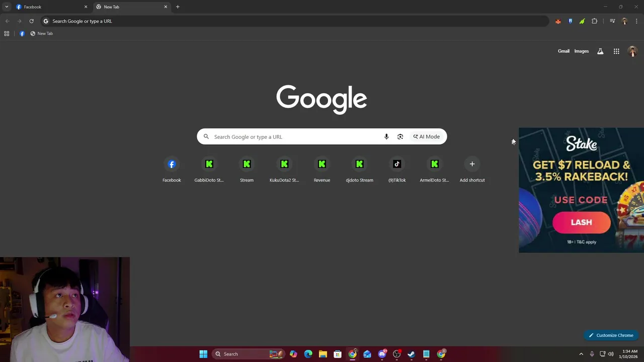Screen dimensions: 644x362
Task: Open the network tray icon
Action: (x=602, y=354)
